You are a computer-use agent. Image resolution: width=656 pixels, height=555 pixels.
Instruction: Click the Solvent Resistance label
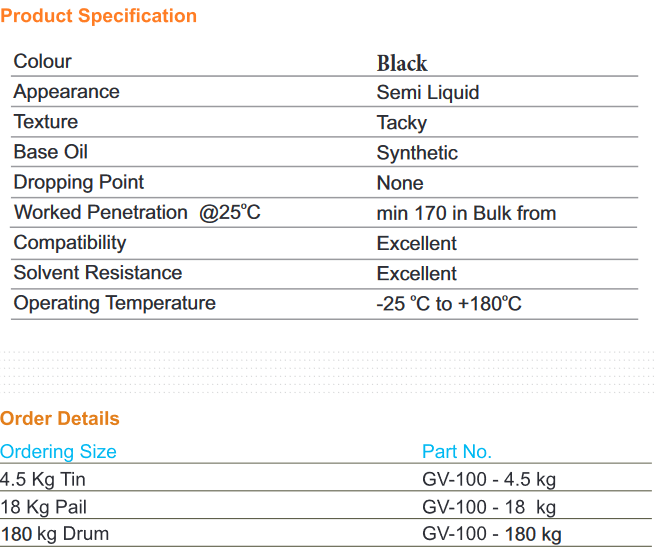(98, 273)
